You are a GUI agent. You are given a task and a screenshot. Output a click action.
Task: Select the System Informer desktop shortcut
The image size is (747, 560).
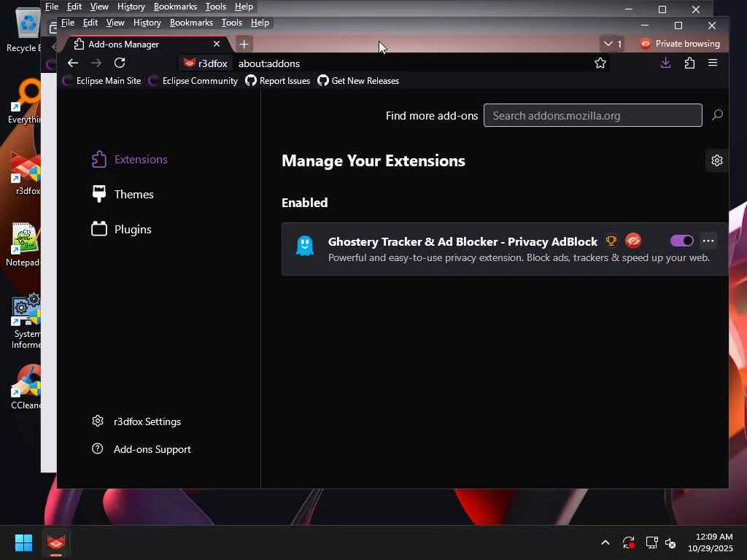[26, 322]
